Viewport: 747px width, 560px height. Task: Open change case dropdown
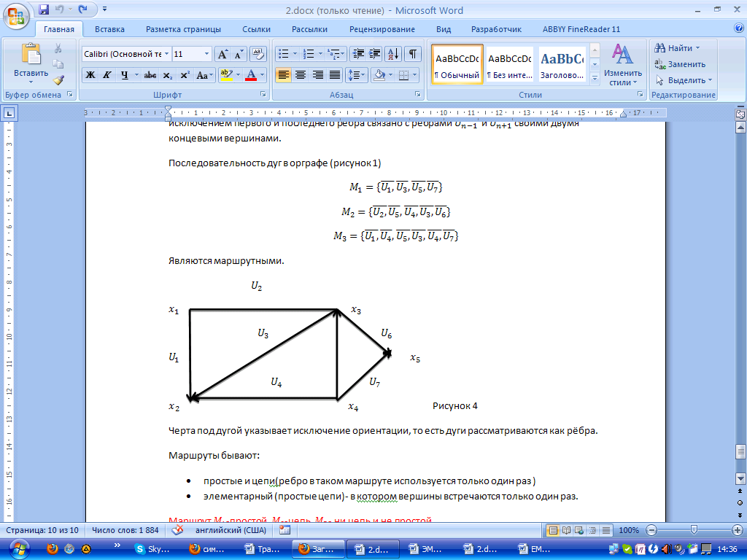[x=204, y=75]
